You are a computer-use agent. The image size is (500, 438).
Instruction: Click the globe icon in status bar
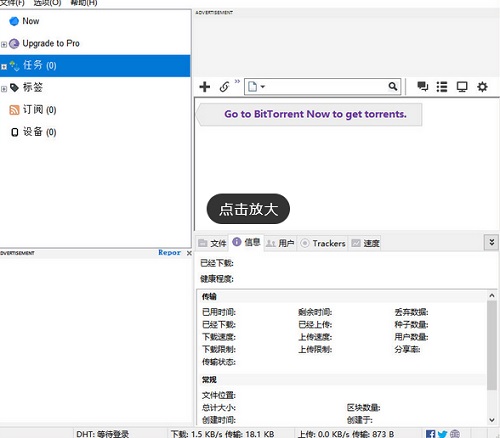pyautogui.click(x=455, y=434)
